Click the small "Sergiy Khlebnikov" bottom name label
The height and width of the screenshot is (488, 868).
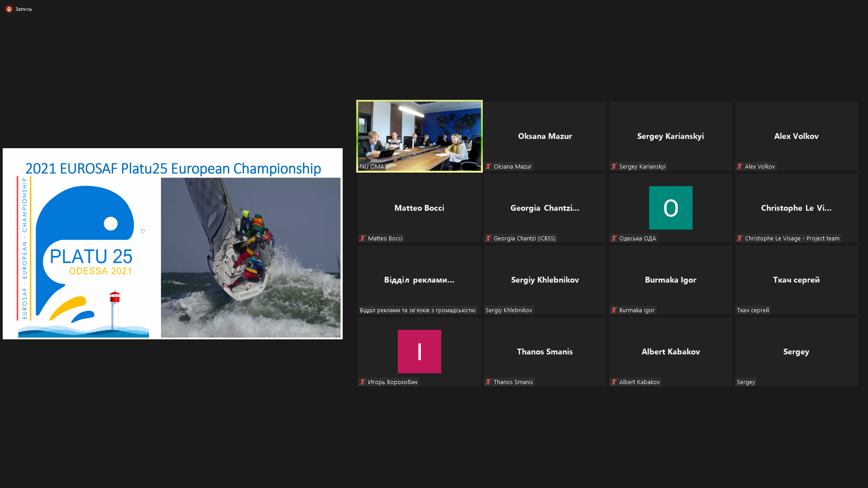509,310
